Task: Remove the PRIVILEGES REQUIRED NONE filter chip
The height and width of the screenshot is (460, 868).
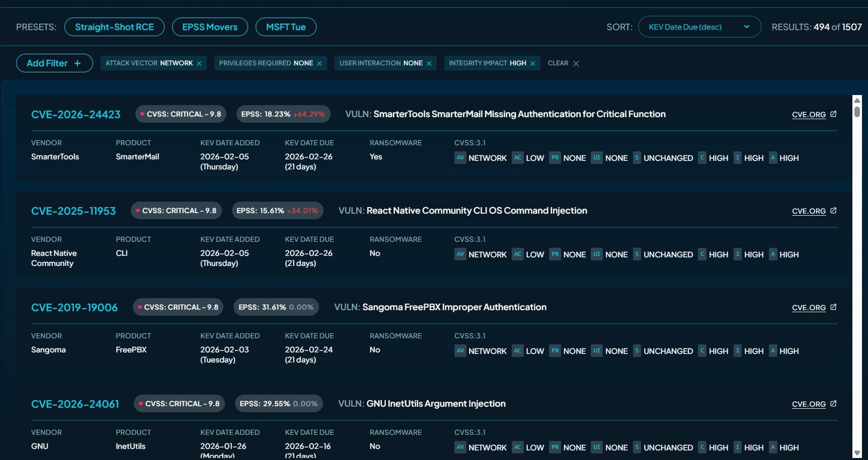Action: [319, 63]
